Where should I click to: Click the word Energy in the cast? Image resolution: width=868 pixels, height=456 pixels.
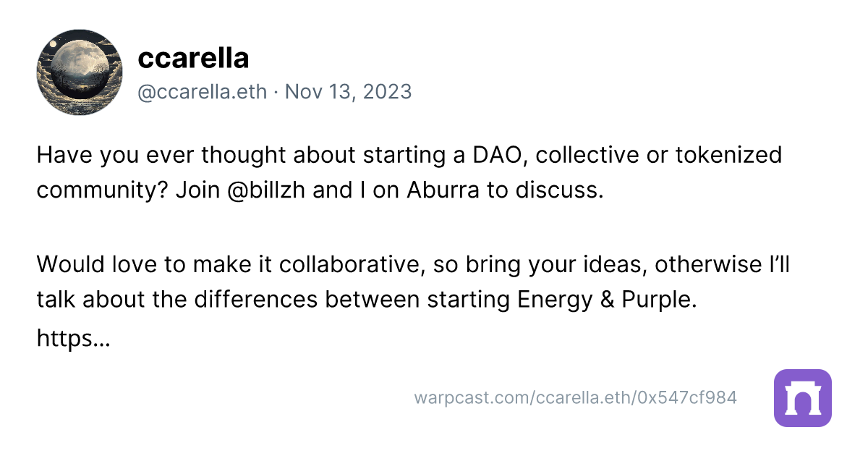coord(556,299)
